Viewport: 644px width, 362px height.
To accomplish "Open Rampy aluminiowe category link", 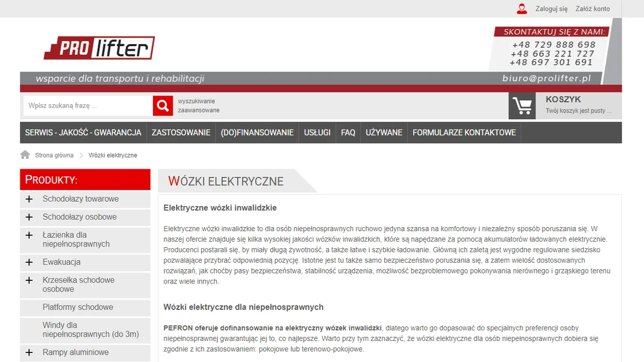I will coord(76,353).
